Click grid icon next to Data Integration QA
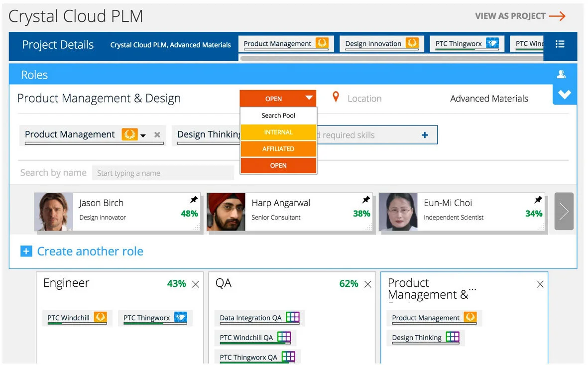 [292, 317]
